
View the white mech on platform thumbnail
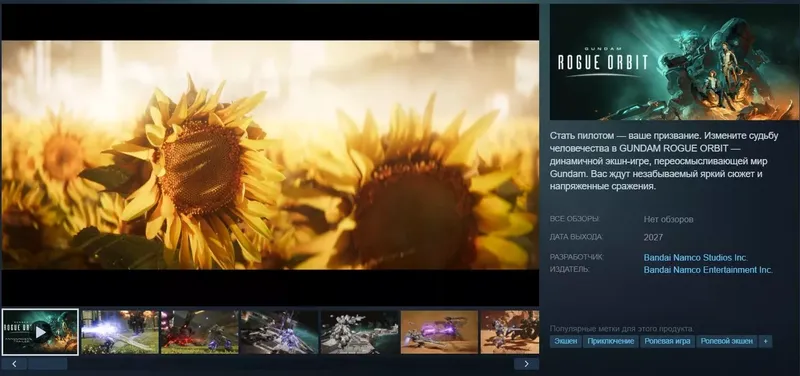[360, 332]
